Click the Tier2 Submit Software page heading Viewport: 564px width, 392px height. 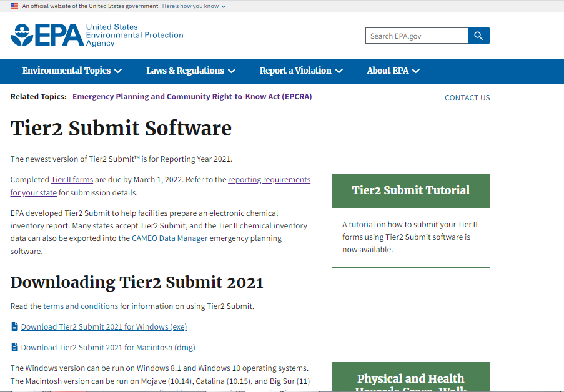pos(121,129)
